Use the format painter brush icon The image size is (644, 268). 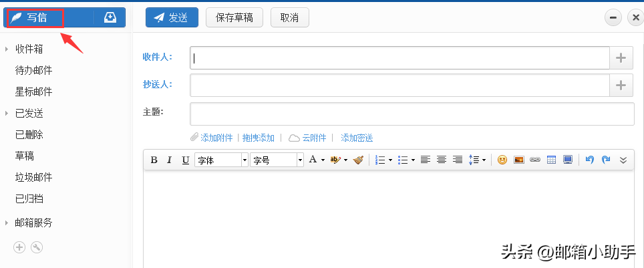pos(359,160)
